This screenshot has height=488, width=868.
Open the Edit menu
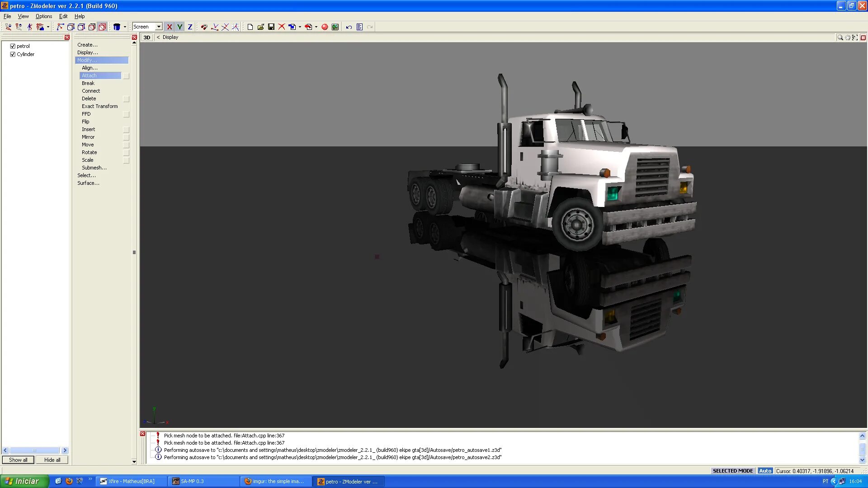point(63,16)
